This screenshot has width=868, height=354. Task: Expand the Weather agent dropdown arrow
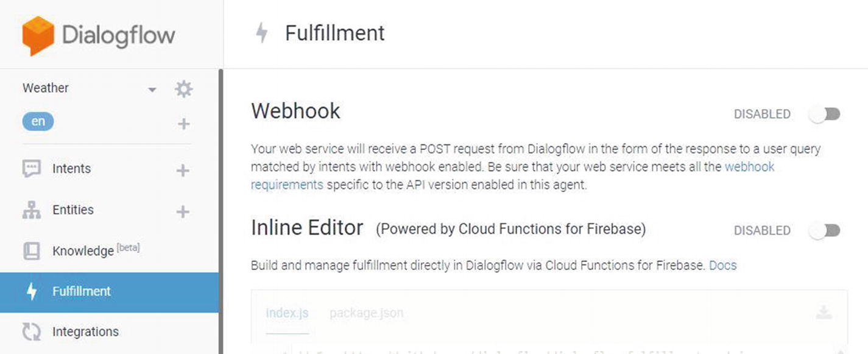(x=152, y=90)
